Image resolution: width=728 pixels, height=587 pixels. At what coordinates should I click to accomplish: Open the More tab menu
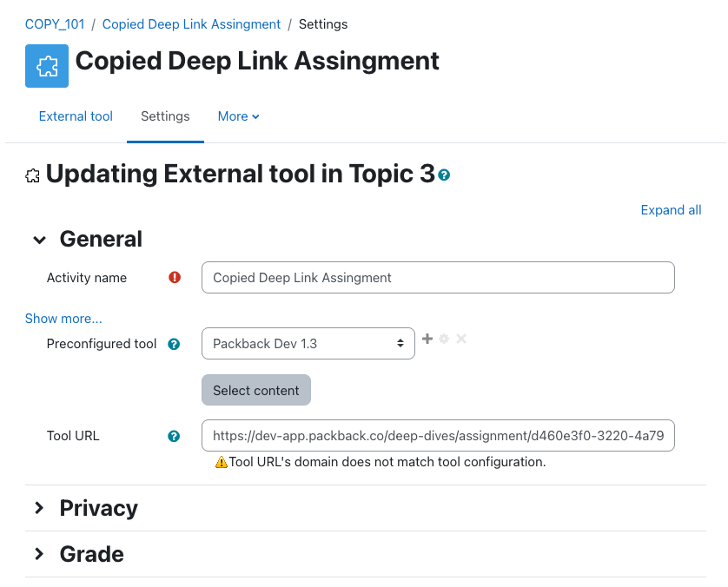coord(238,116)
